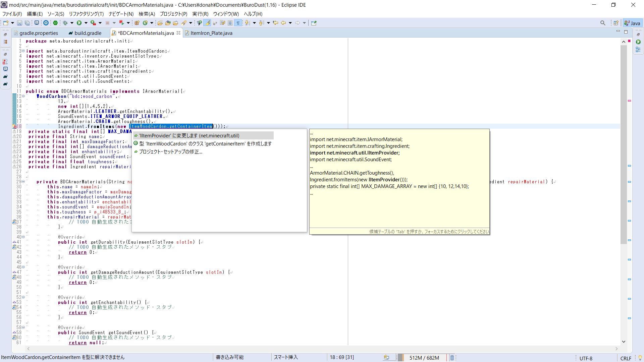Collapse the constructor fold at line 29

click(23, 182)
